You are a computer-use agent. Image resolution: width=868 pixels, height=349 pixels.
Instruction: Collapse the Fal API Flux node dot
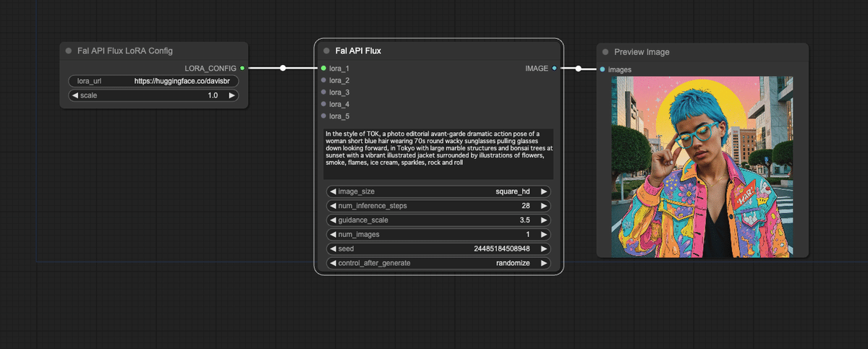pos(327,51)
